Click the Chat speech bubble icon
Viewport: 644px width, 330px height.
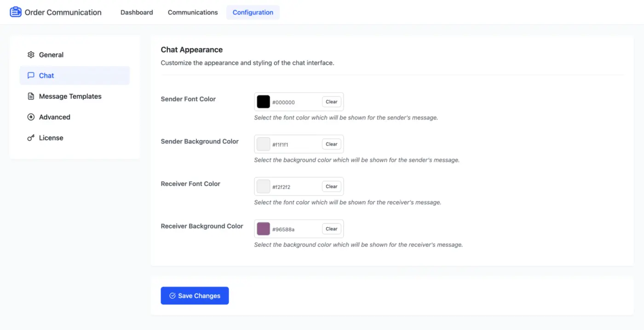click(x=30, y=75)
